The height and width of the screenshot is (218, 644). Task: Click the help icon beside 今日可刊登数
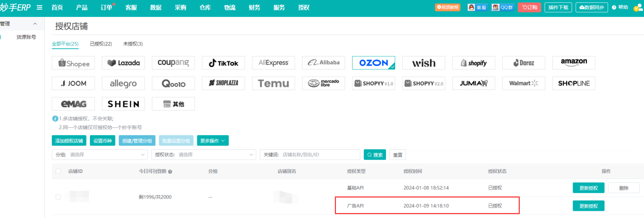[170, 172]
